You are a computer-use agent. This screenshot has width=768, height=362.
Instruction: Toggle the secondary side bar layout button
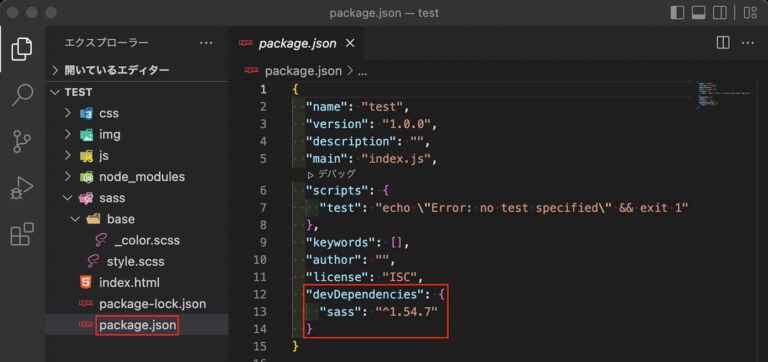point(720,12)
